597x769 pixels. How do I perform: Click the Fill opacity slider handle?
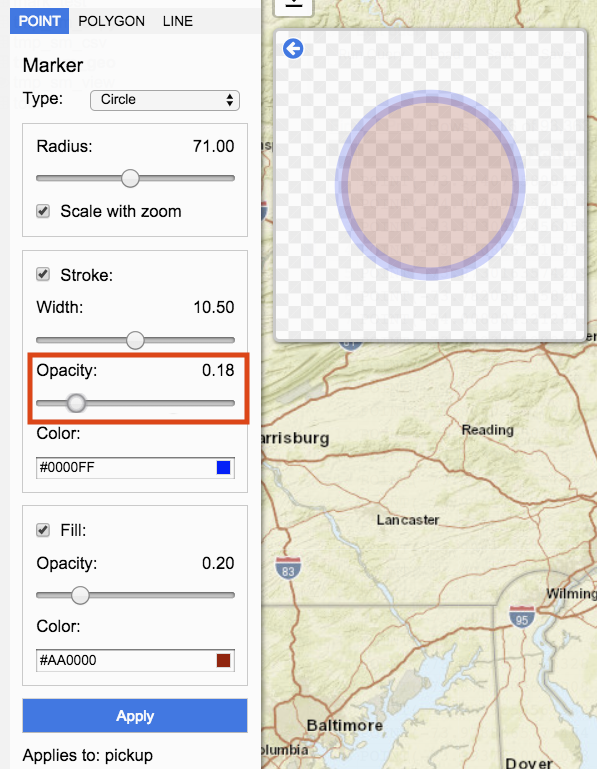click(x=80, y=595)
